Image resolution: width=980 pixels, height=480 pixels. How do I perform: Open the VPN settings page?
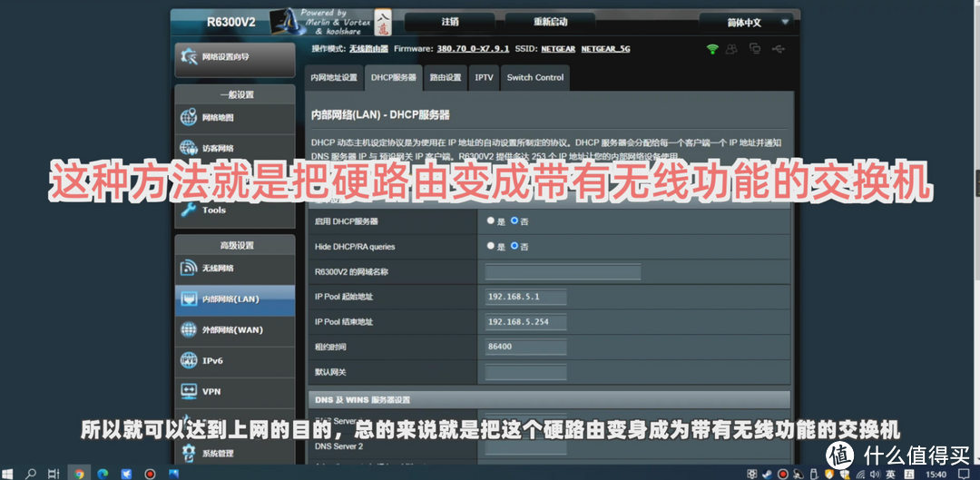point(235,392)
